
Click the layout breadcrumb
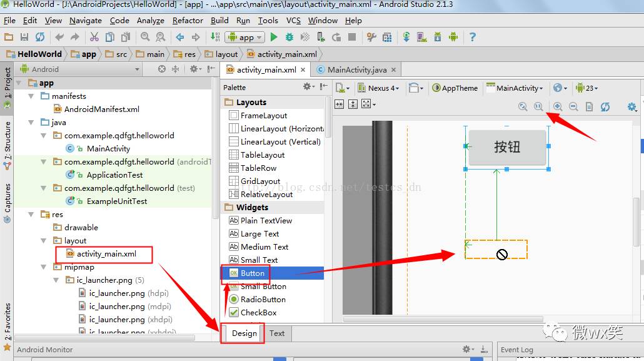[x=221, y=54]
